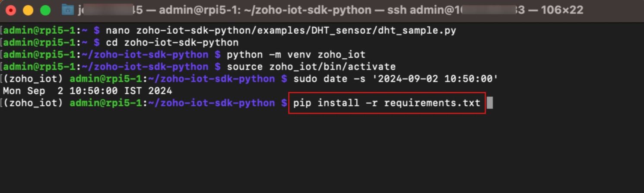The image size is (644, 193).
Task: Click the folder proxy icon in title bar
Action: (67, 10)
